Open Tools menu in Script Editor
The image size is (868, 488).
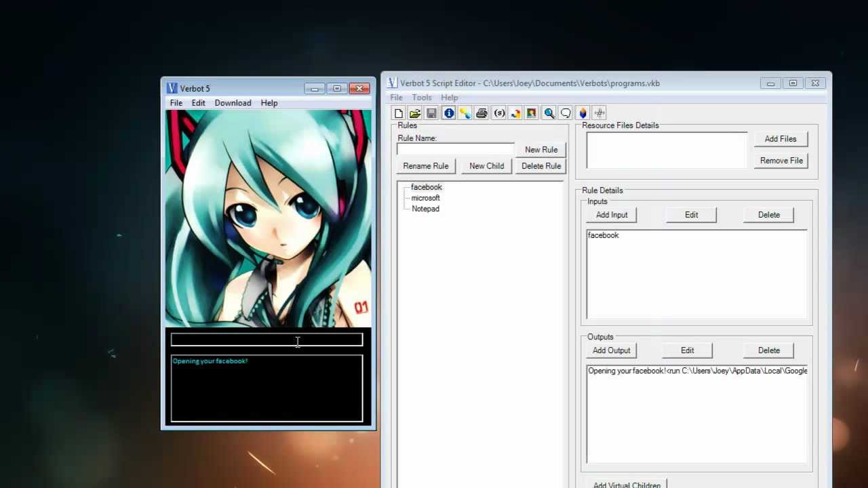(x=422, y=98)
